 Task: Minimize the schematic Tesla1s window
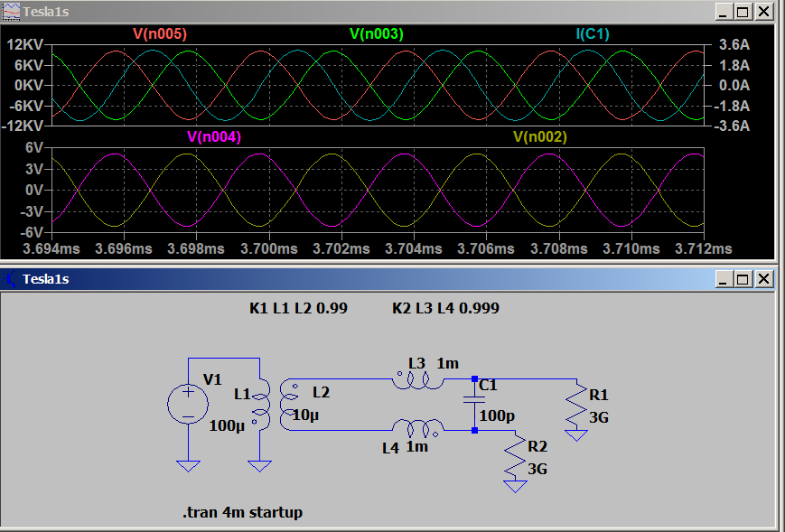point(722,279)
